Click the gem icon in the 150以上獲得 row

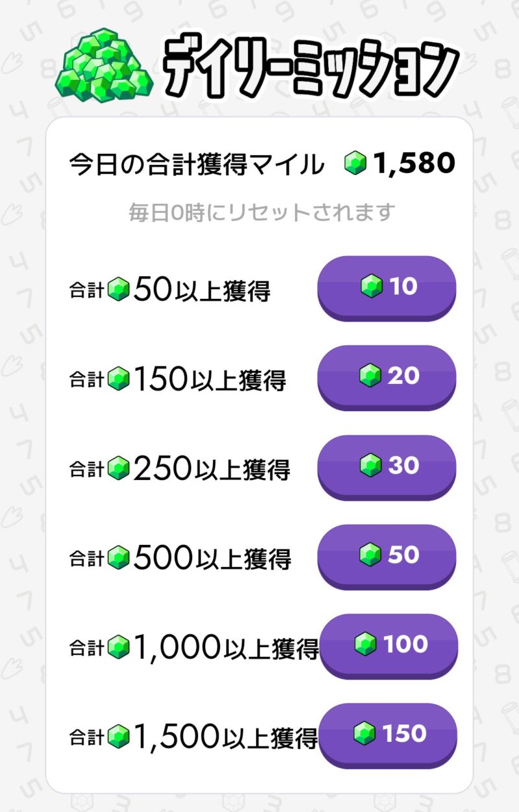[x=119, y=379]
